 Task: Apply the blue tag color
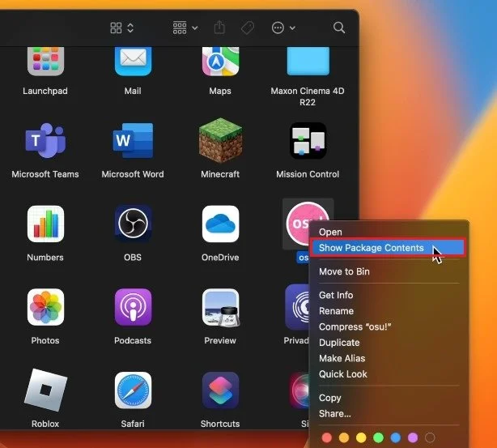coord(396,437)
